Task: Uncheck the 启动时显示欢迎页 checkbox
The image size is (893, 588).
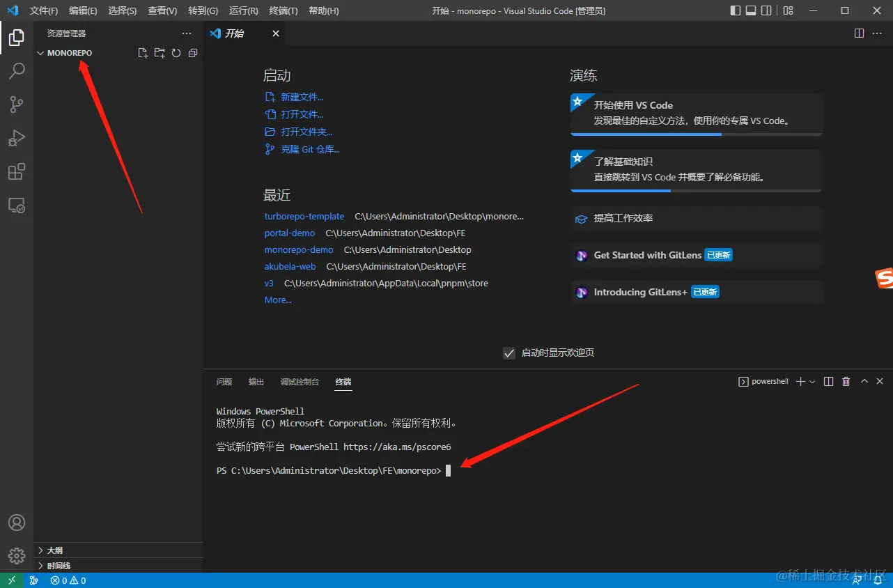Action: 509,353
